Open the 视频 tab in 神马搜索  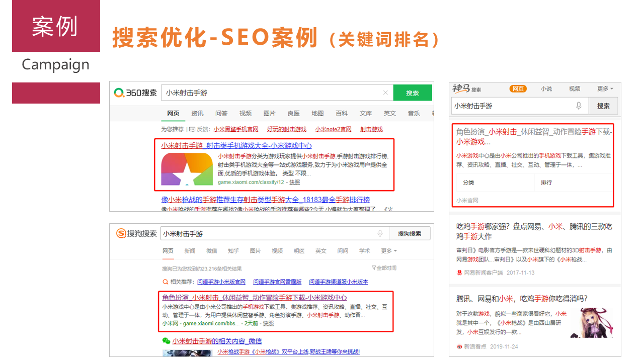(x=575, y=88)
